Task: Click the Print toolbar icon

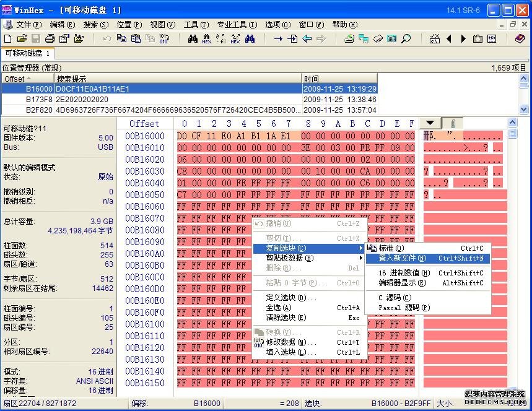Action: click(50, 38)
